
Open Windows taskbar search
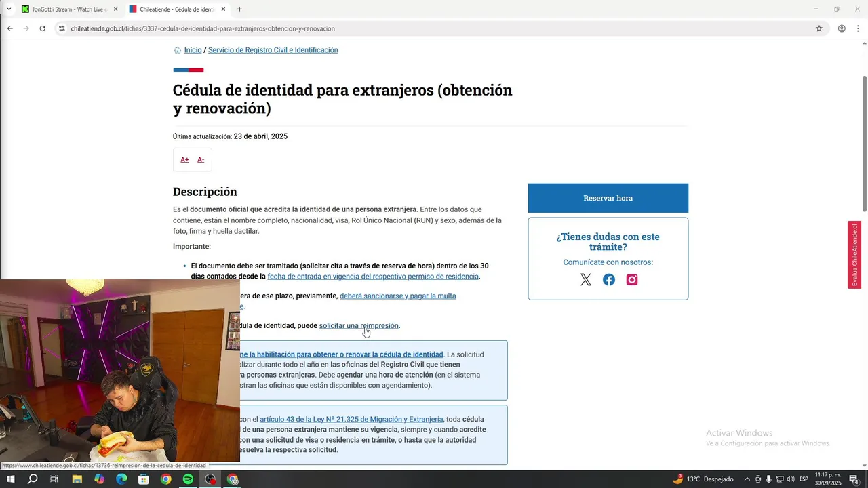(33, 479)
